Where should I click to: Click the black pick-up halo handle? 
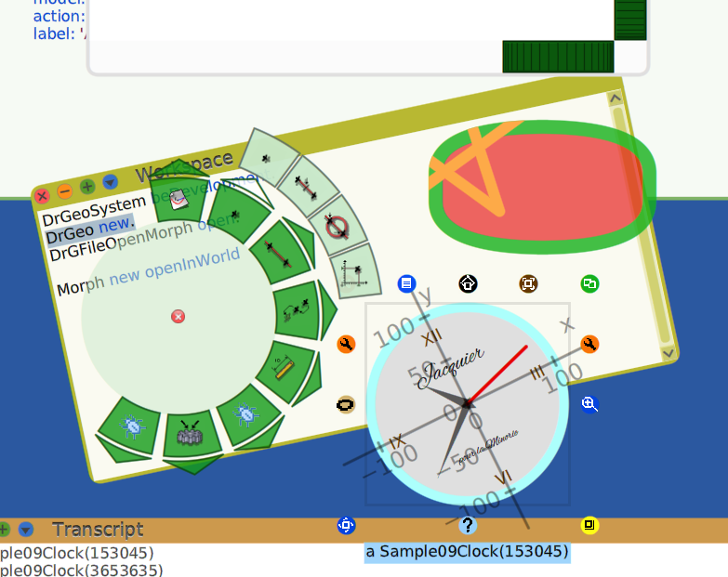point(468,283)
